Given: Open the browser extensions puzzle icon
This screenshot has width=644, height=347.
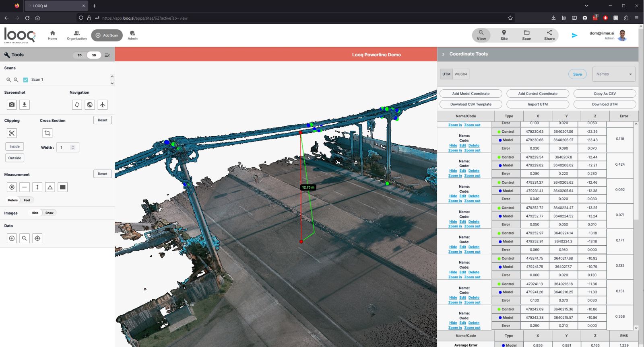Looking at the screenshot, I should click(626, 18).
